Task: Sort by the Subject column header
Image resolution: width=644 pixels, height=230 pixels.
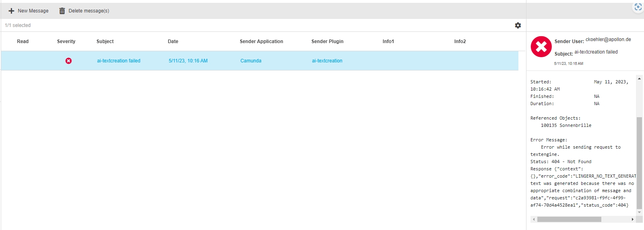Action: coord(105,41)
